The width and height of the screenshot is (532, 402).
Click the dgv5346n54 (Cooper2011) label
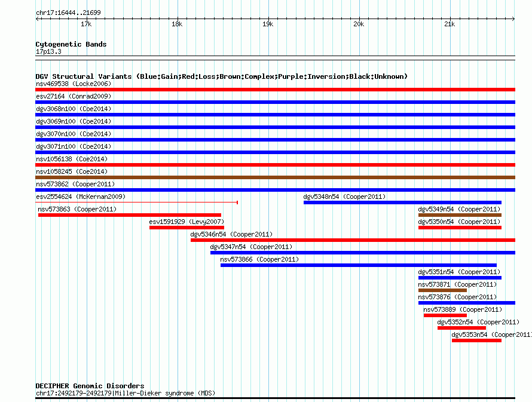point(231,234)
